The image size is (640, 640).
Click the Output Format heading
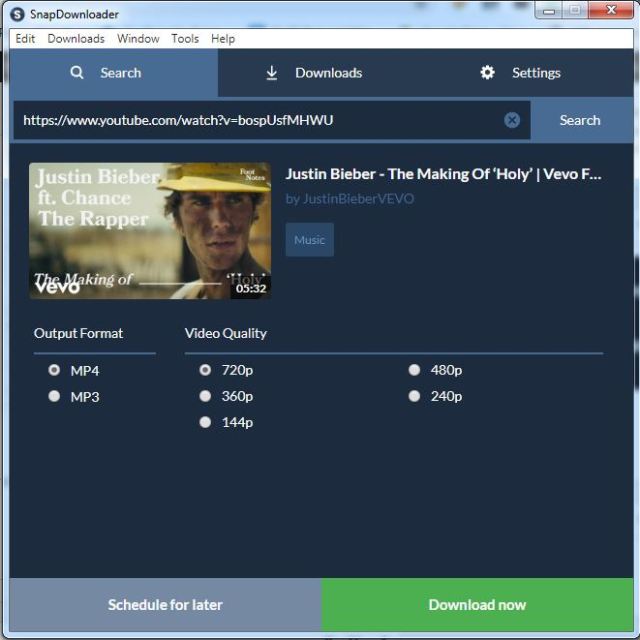78,333
